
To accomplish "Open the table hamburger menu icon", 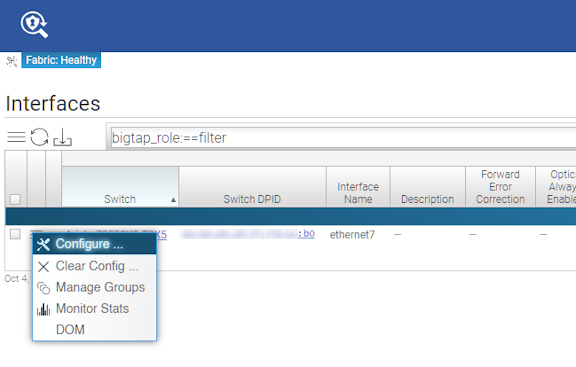I will (x=16, y=137).
